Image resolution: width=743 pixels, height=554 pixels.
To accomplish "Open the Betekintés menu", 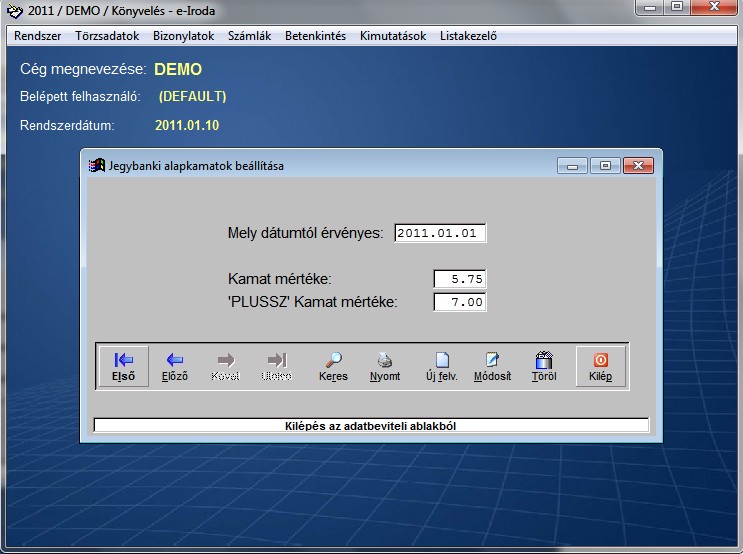I will pyautogui.click(x=315, y=36).
